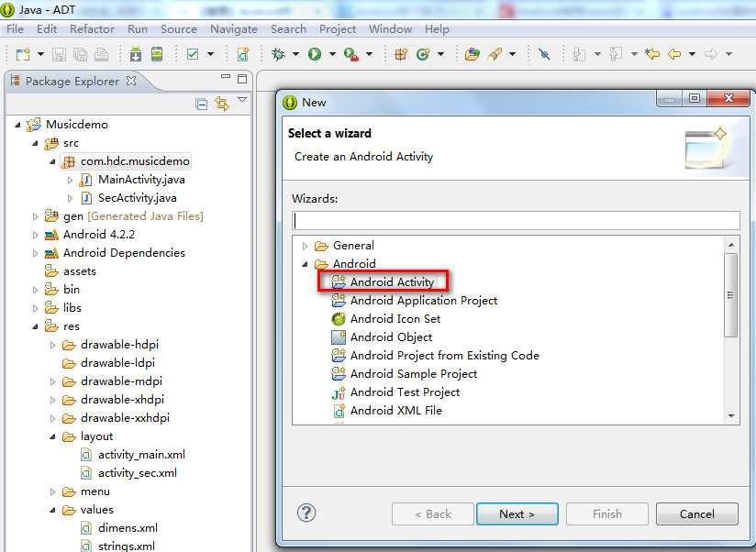
Task: Select activity_main.xml in layout folder
Action: click(133, 455)
